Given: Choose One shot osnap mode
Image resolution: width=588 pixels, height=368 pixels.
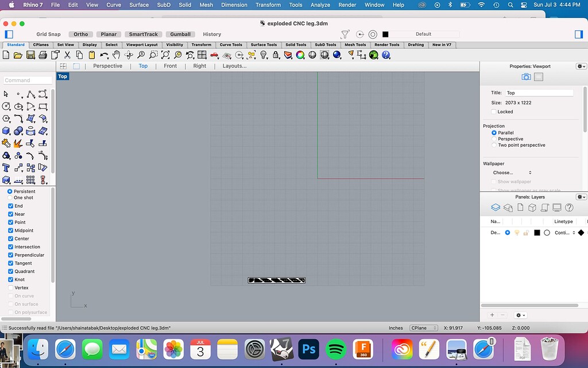Looking at the screenshot, I should pyautogui.click(x=10, y=198).
